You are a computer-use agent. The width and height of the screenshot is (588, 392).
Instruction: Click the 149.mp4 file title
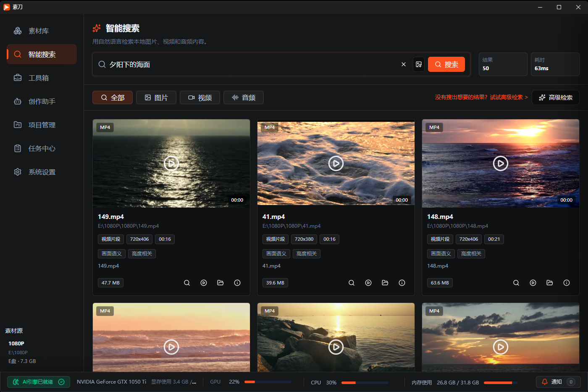111,217
